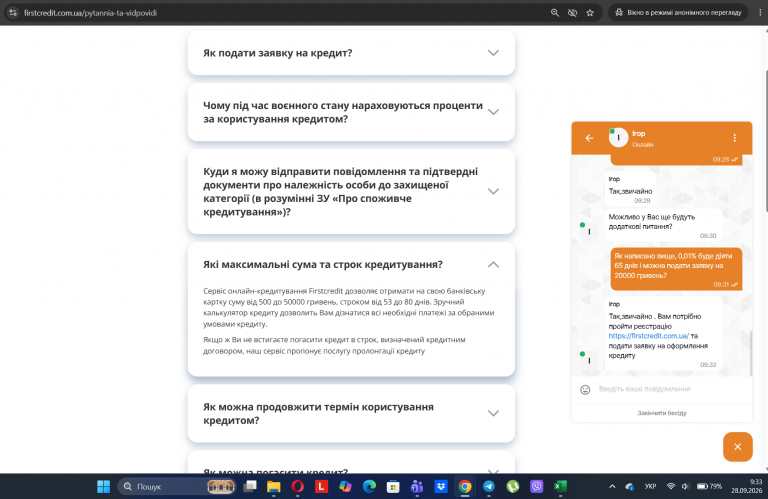Open File Explorer from the taskbar

[x=274, y=486]
